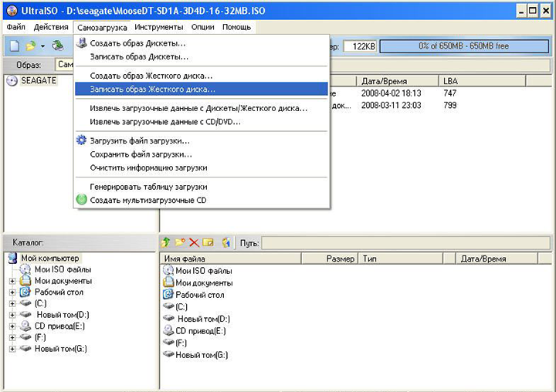Click the New image toolbar icon

pos(14,46)
